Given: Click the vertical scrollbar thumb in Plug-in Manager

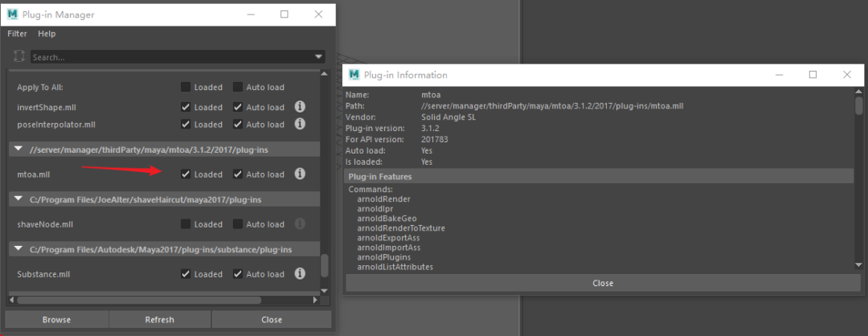Looking at the screenshot, I should (x=325, y=266).
